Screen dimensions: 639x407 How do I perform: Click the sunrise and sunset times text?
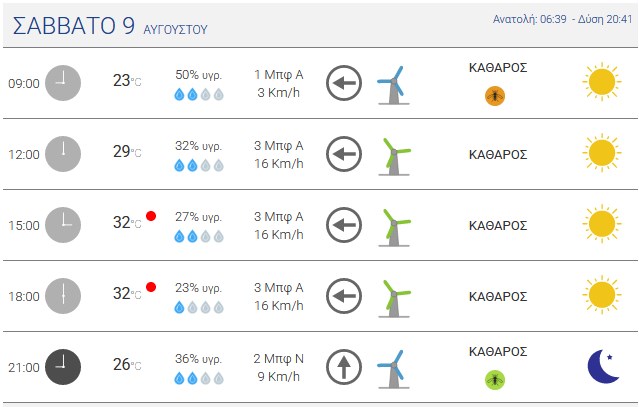(562, 19)
